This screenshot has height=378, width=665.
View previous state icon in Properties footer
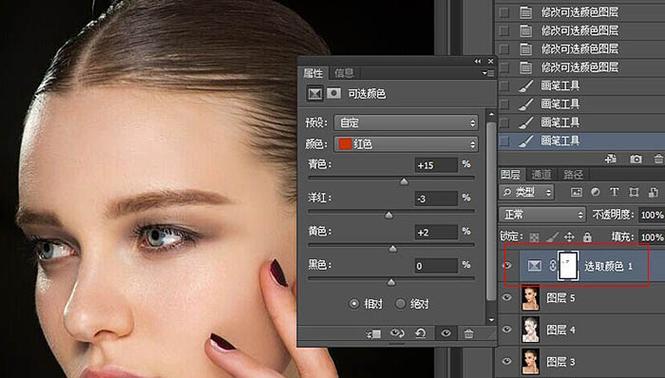[x=397, y=333]
